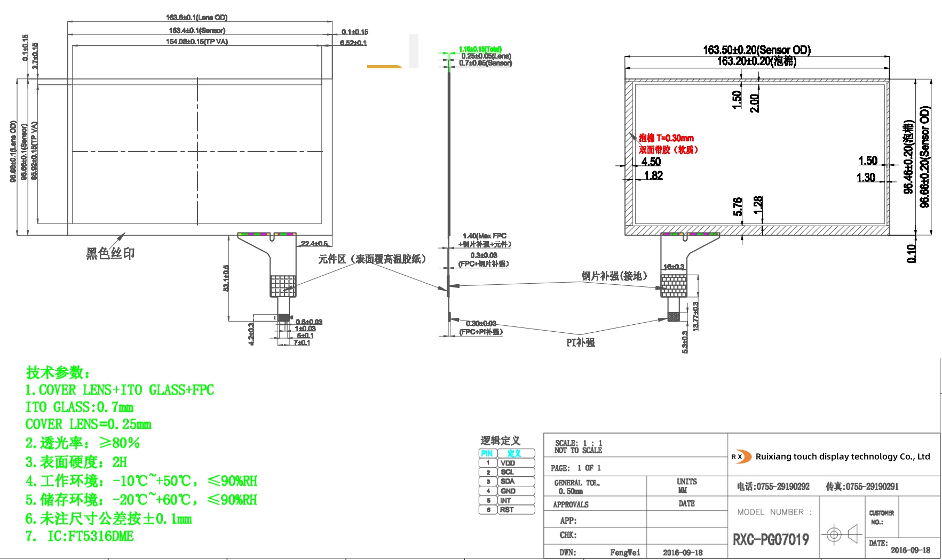Image resolution: width=942 pixels, height=560 pixels.
Task: Click the 16±0.3 FPC width dimension
Action: point(674,267)
